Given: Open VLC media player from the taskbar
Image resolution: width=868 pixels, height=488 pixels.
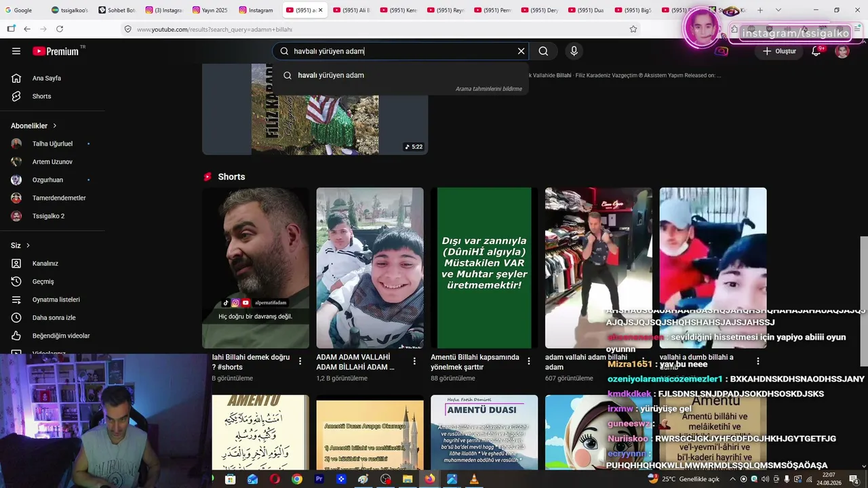Looking at the screenshot, I should pos(474,479).
